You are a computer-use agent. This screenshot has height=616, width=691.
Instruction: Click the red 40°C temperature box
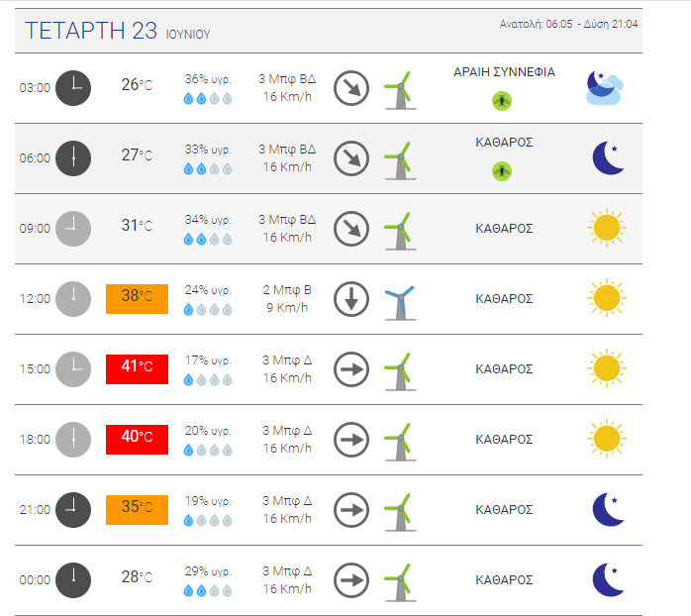[x=137, y=439]
